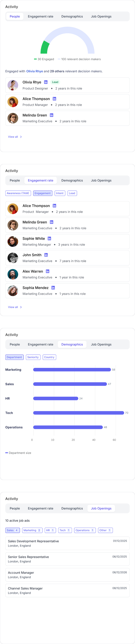Click LinkedIn icon next to Alice Thompson in People list
135x644 pixels.
click(x=54, y=99)
